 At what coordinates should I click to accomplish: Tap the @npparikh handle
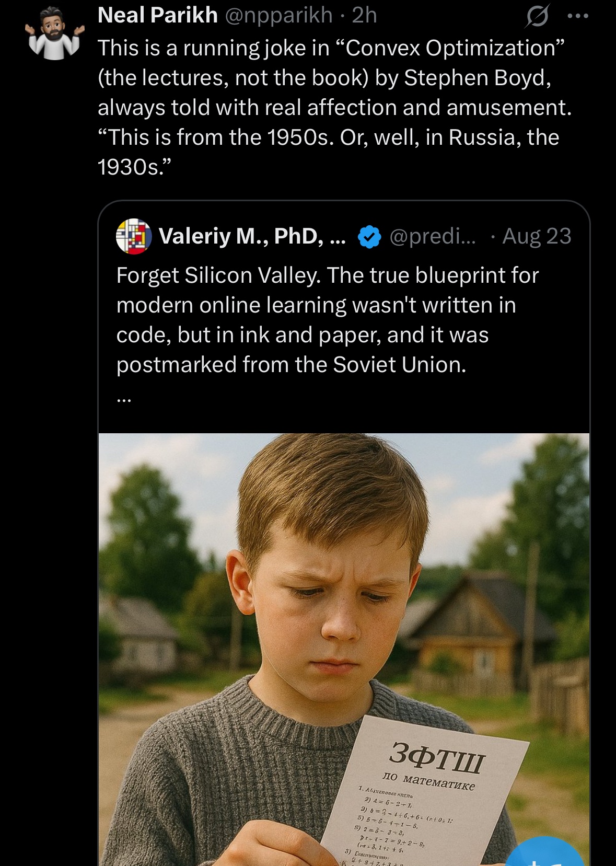pyautogui.click(x=278, y=15)
